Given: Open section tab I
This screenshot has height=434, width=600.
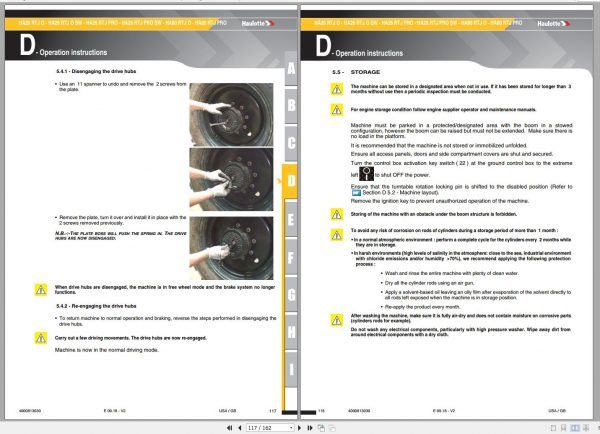Looking at the screenshot, I should coord(291,369).
